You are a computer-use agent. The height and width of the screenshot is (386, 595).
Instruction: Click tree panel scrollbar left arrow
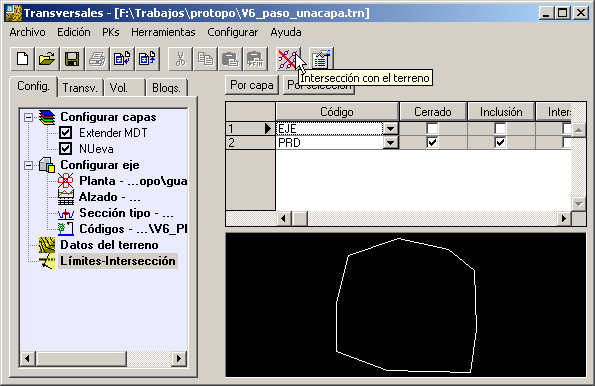coord(28,358)
